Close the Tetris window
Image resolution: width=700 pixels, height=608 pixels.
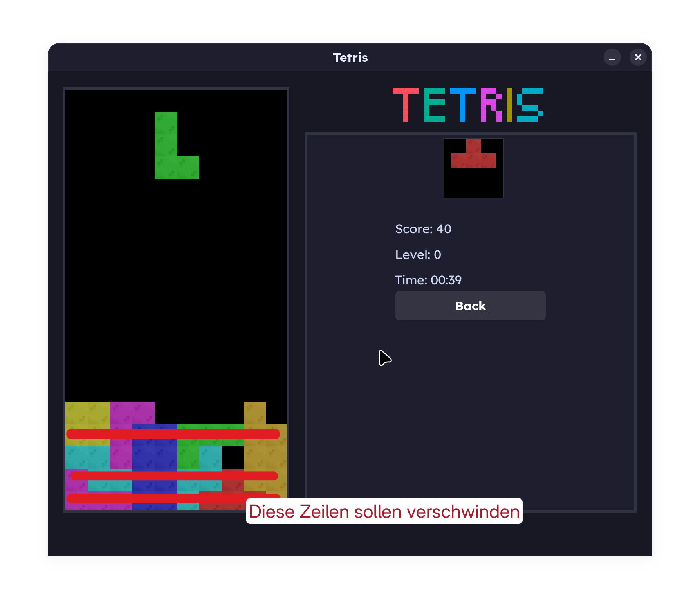click(x=638, y=58)
